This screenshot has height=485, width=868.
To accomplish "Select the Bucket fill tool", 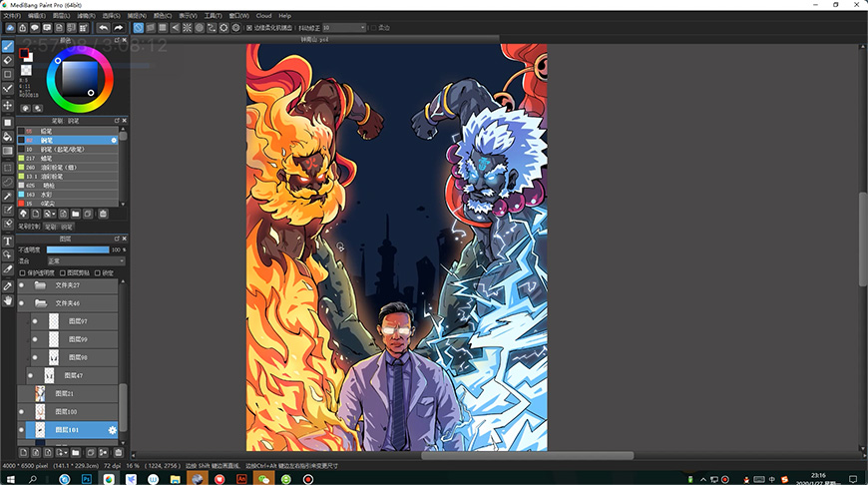I will coord(8,136).
